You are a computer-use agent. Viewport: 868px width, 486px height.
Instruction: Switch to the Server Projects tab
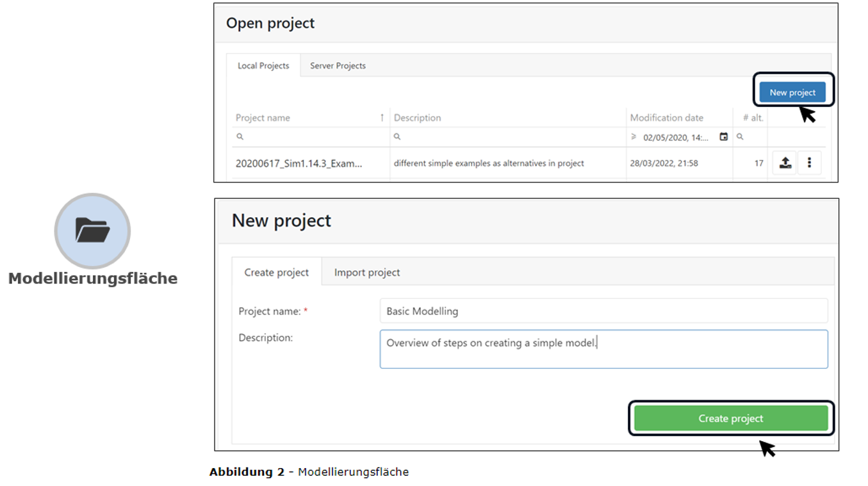pos(338,65)
